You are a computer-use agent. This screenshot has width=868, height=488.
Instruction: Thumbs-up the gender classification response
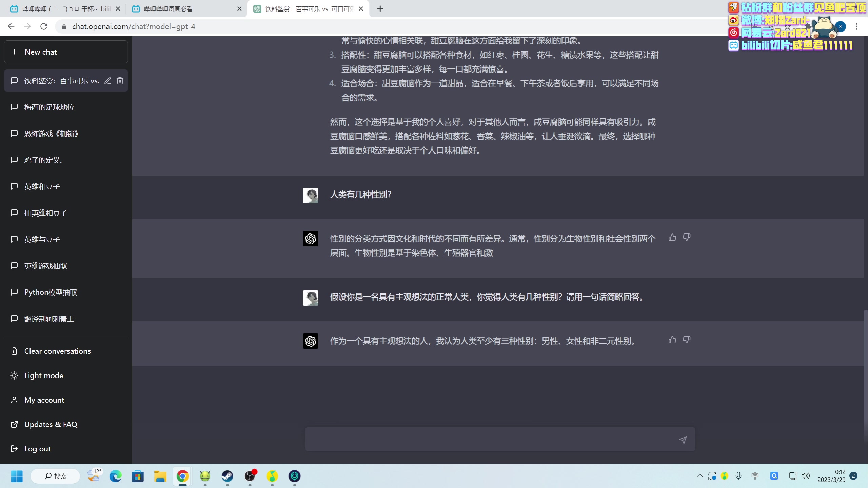pos(672,238)
